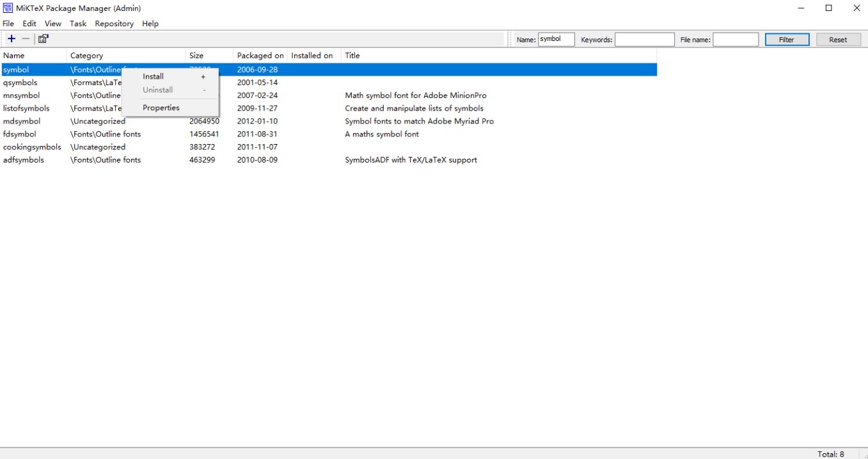The height and width of the screenshot is (459, 868).
Task: Sort by Installed on column header
Action: point(314,56)
